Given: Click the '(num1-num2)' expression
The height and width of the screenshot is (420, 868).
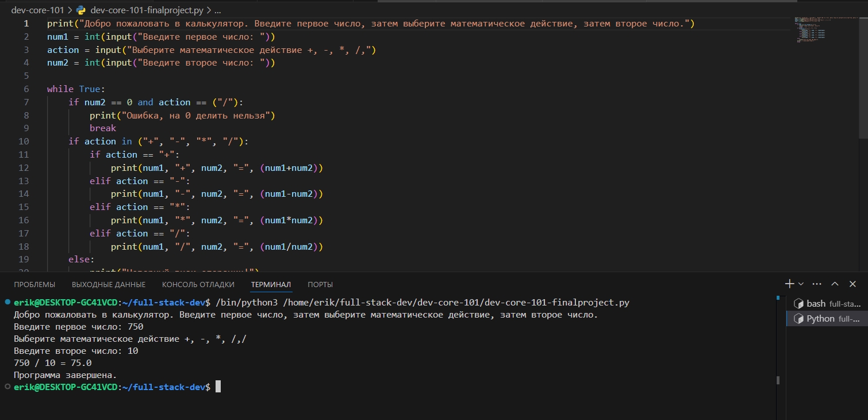Looking at the screenshot, I should pyautogui.click(x=289, y=194).
